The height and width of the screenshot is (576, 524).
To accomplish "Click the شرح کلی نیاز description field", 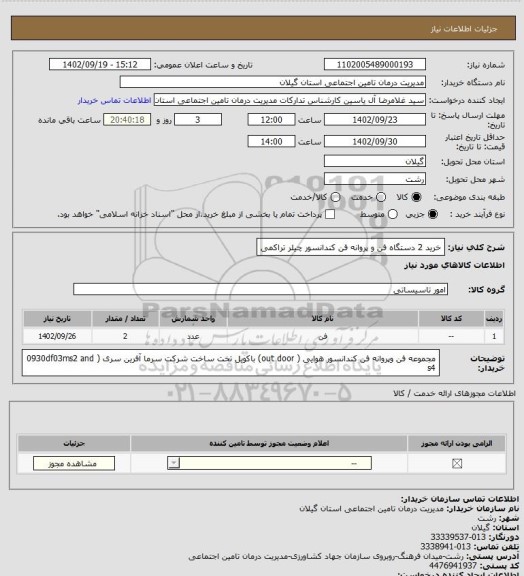I will 351,248.
